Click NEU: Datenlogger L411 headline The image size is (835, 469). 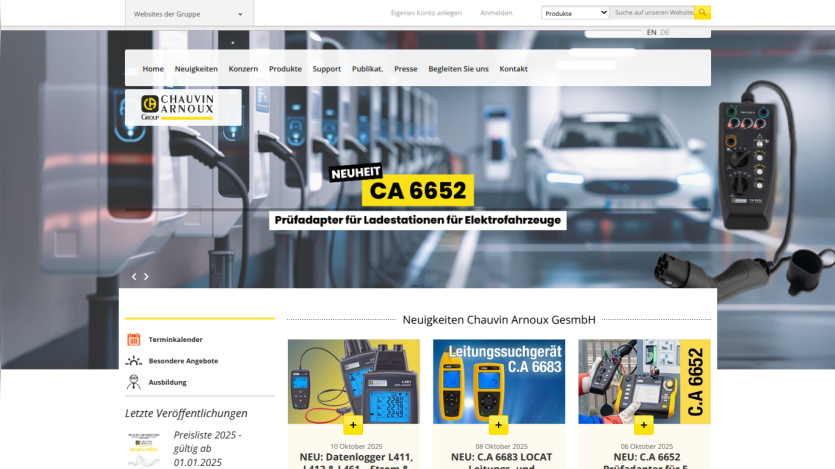pos(356,460)
